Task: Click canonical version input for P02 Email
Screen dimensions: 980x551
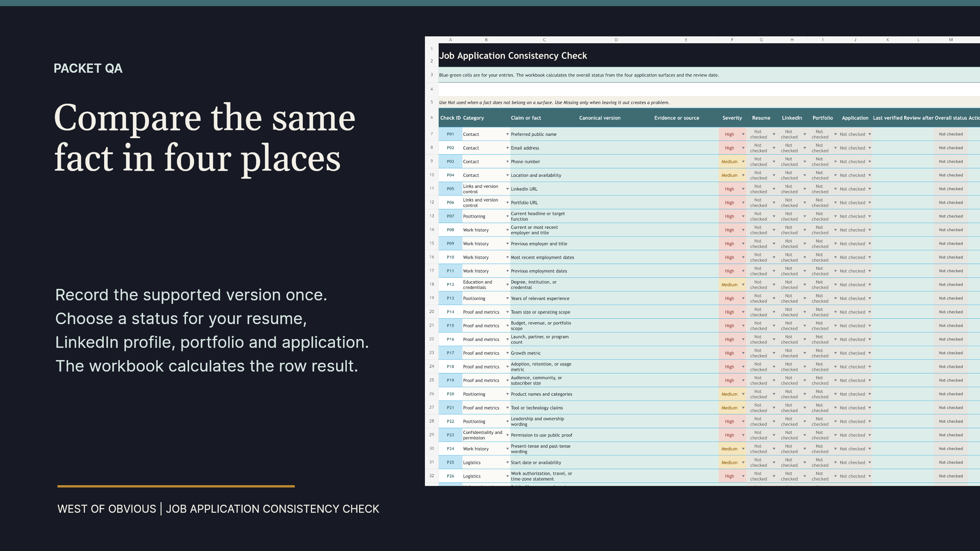Action: [x=616, y=148]
